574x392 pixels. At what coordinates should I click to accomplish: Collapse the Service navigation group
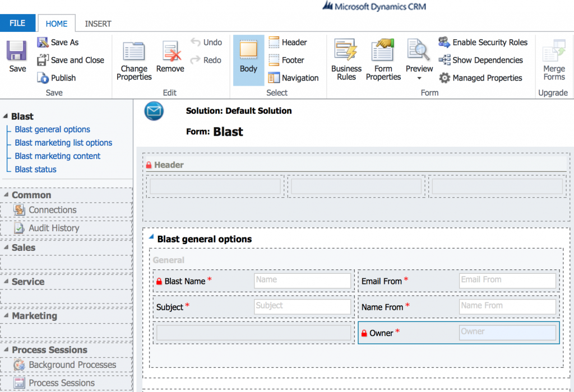(6, 281)
